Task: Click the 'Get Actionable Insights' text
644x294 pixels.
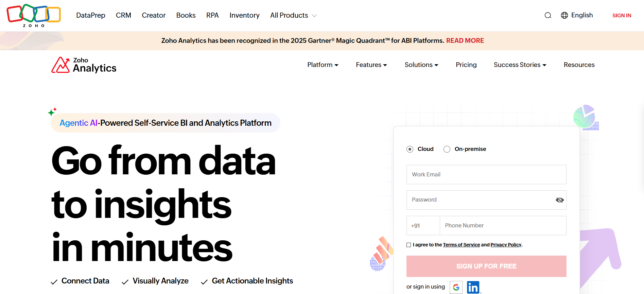Action: [253, 281]
